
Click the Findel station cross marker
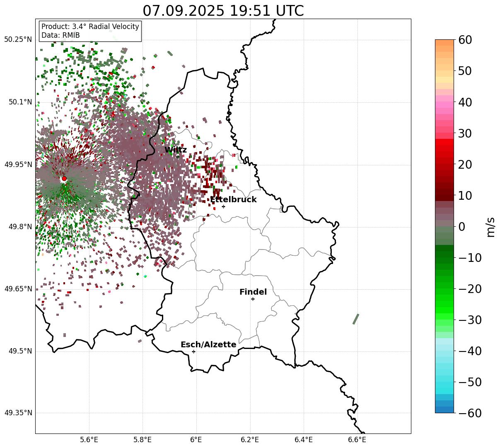tap(253, 299)
